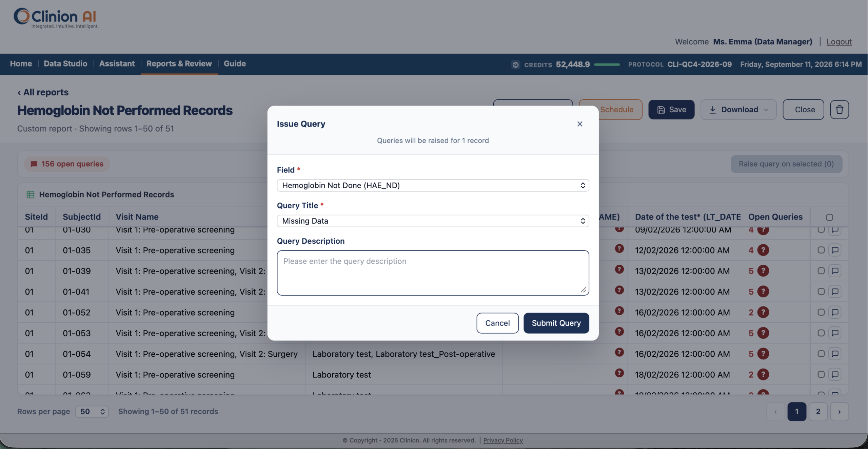Switch to Data Studio nav tab
The width and height of the screenshot is (868, 449).
tap(65, 64)
